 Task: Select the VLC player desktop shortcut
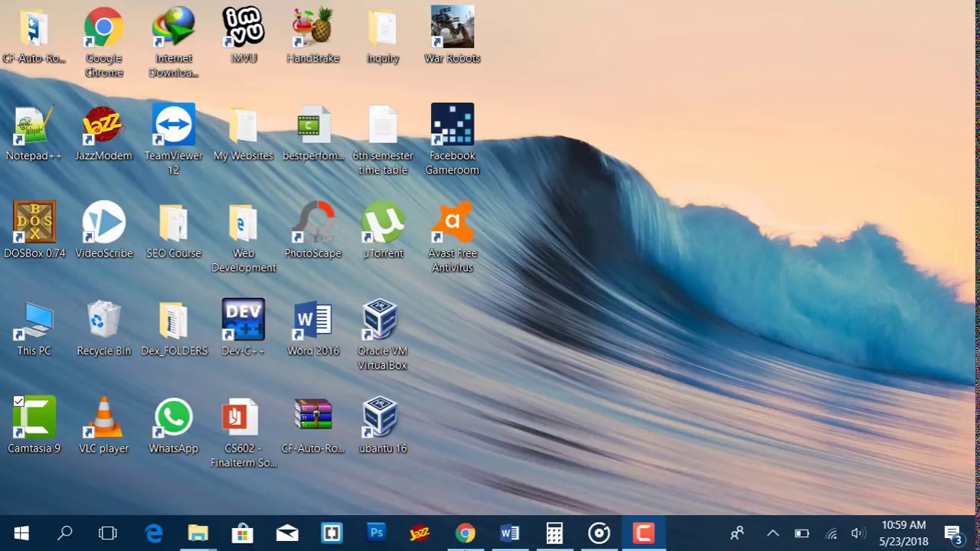click(103, 425)
